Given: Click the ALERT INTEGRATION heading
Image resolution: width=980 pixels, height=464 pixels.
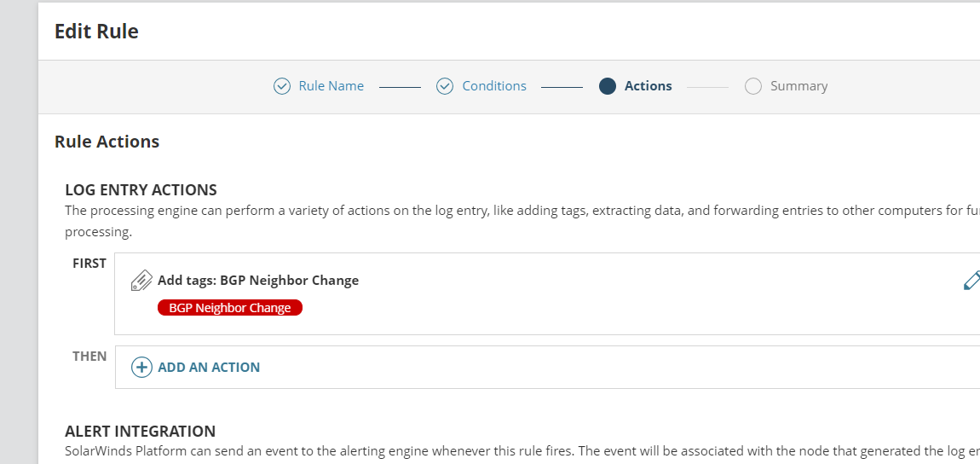Looking at the screenshot, I should pyautogui.click(x=140, y=431).
